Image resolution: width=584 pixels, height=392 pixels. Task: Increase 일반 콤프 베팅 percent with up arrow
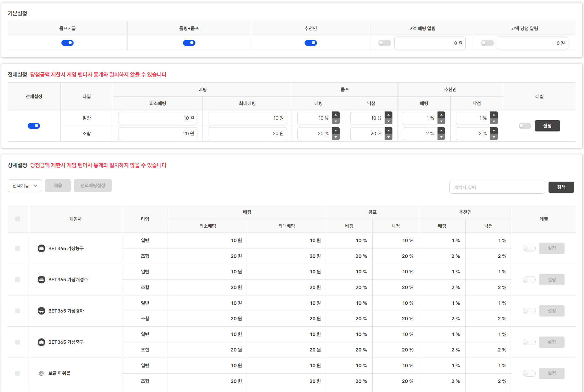336,115
